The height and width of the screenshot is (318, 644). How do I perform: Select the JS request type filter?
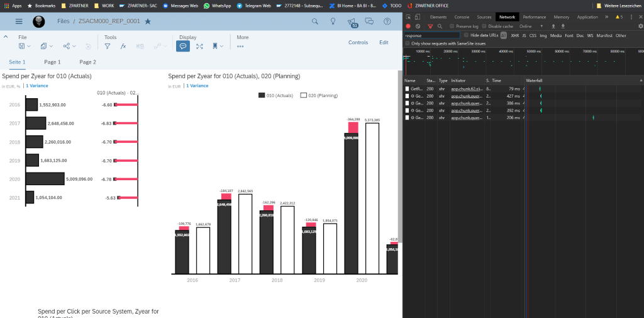coord(524,35)
